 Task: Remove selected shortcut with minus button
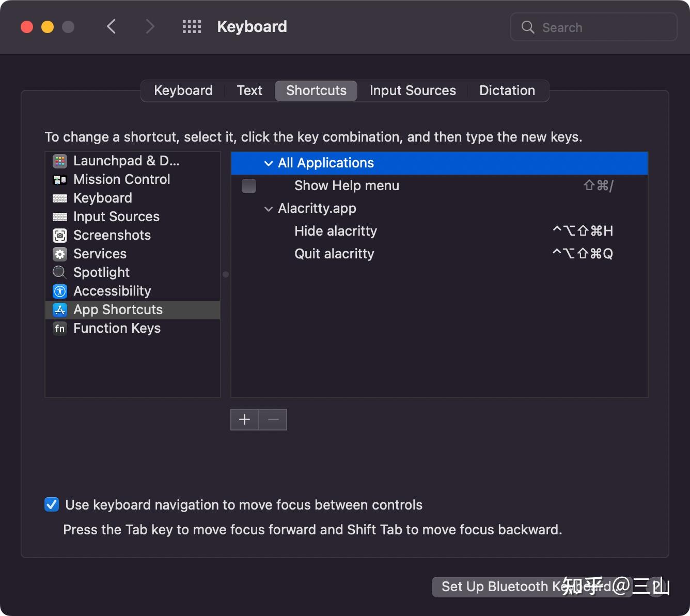(273, 420)
